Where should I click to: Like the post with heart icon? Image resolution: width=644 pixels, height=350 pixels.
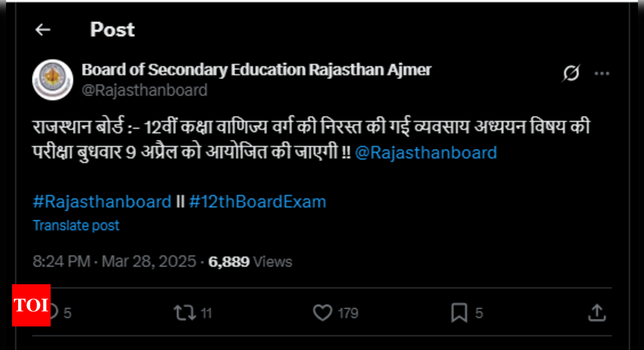pyautogui.click(x=323, y=313)
